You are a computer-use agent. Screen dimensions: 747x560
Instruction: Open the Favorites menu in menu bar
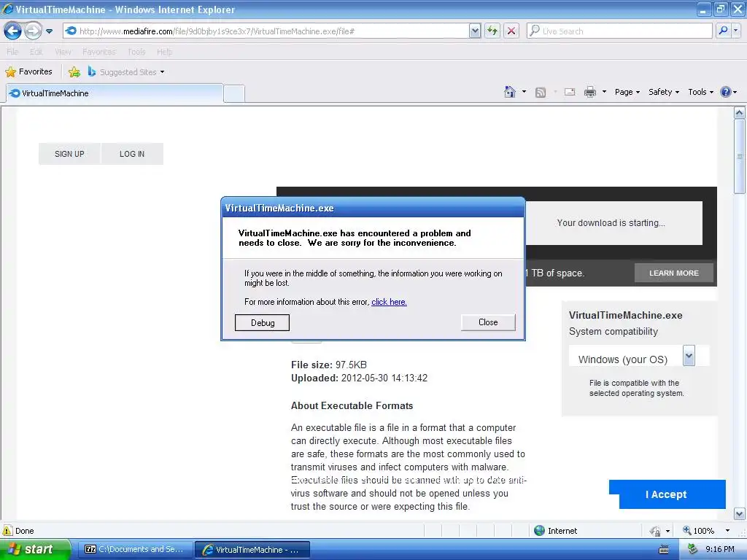(99, 52)
